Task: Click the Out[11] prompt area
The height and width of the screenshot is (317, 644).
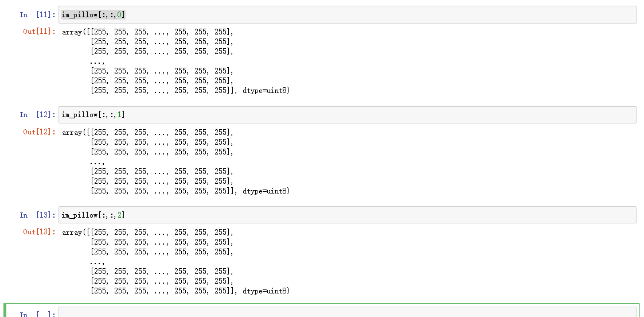Action: point(39,32)
